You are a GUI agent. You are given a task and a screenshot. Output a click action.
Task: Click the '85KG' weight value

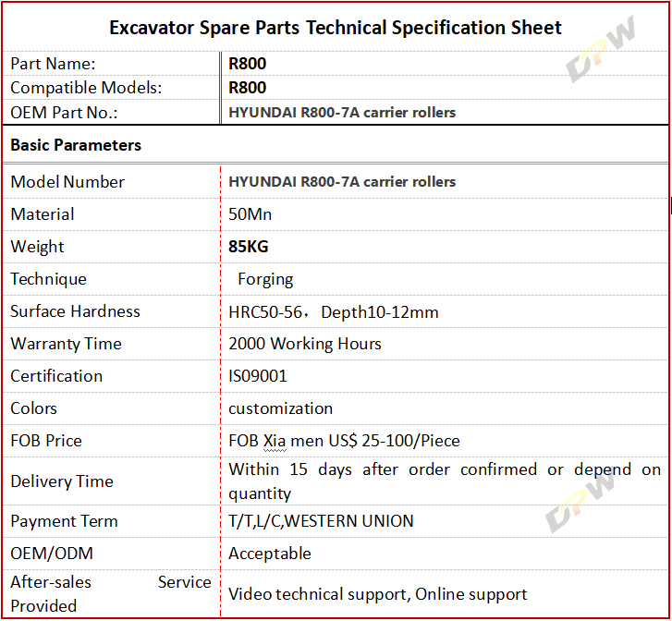[x=248, y=247]
